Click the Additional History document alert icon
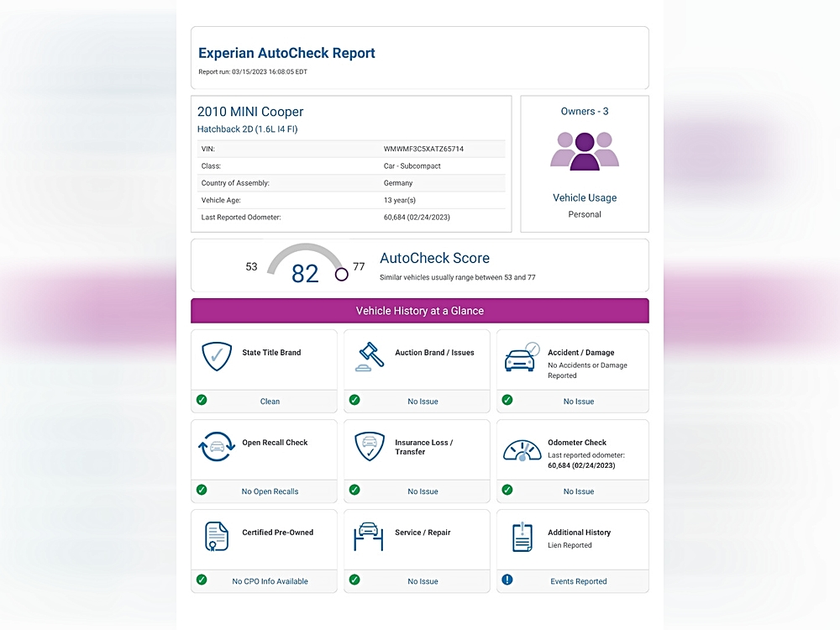 (522, 537)
